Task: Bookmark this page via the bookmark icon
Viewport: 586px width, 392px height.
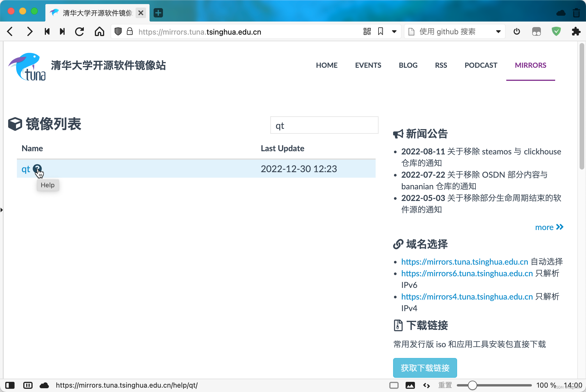Action: click(380, 31)
